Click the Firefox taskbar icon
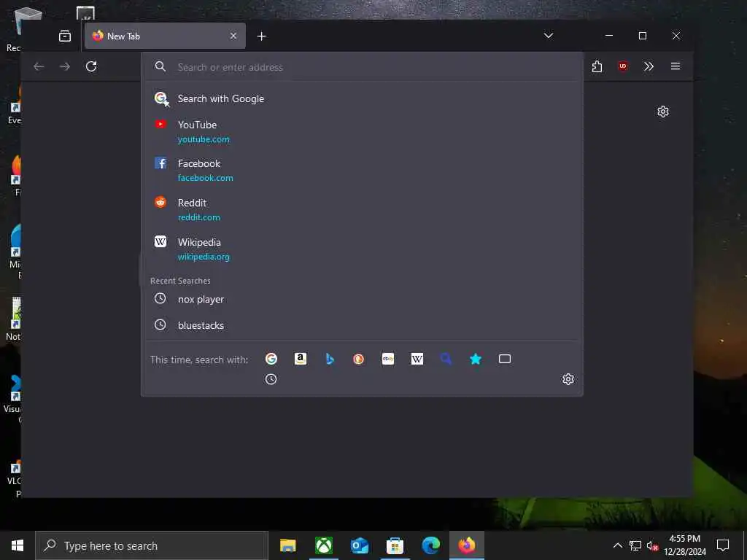Screen dimensions: 747x560 pyautogui.click(x=467, y=545)
